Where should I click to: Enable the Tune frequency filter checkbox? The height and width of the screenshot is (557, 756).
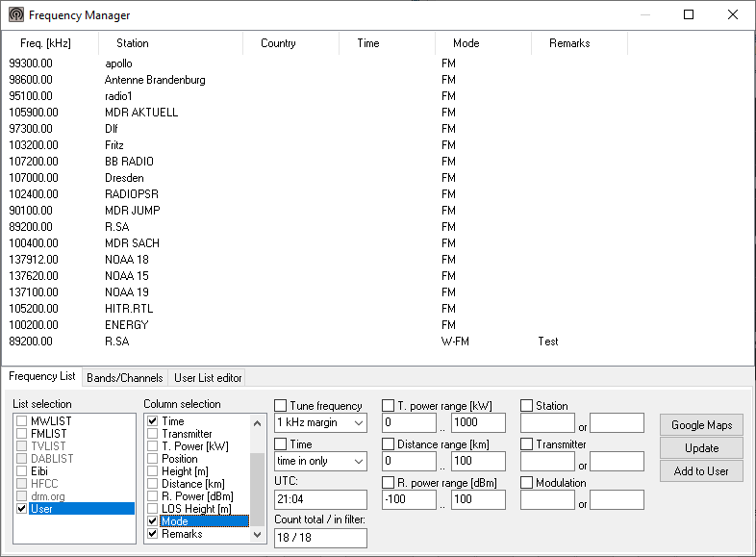(280, 406)
